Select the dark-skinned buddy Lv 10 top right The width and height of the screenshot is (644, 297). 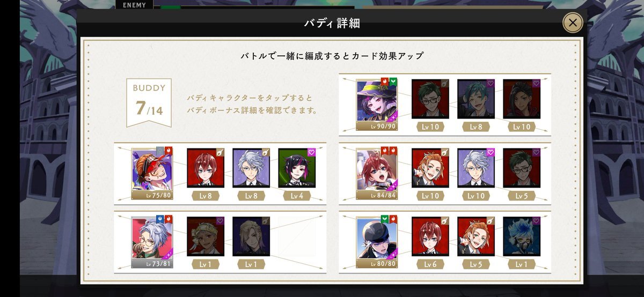pyautogui.click(x=522, y=99)
